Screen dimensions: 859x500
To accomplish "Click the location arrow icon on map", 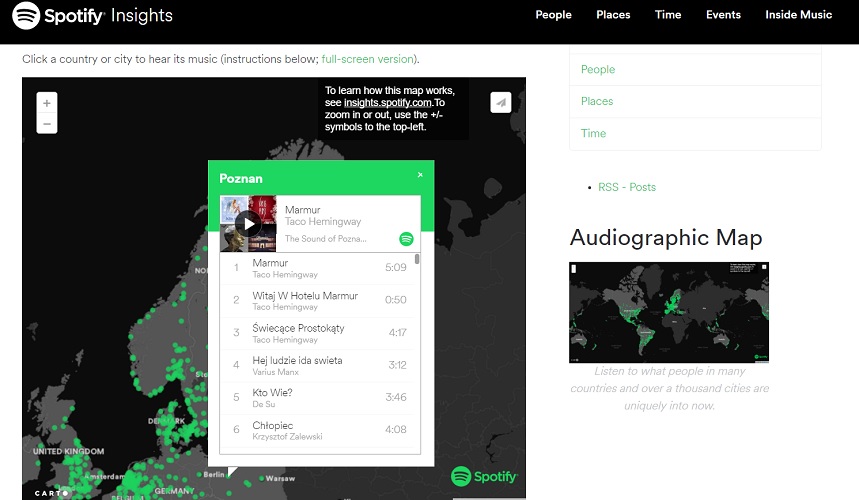I will [x=500, y=102].
